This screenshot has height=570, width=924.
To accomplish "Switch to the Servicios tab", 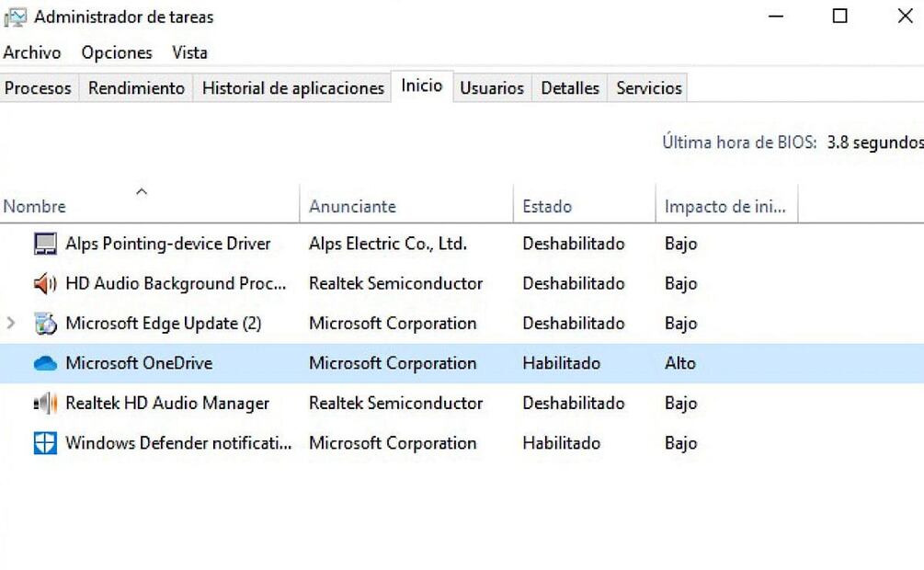I will [x=649, y=88].
